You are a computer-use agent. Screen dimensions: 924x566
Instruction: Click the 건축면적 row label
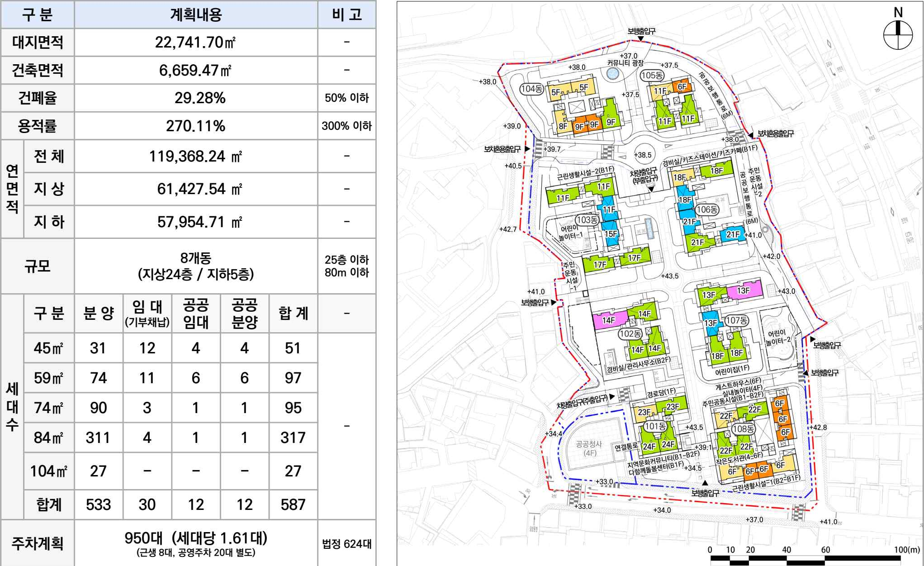38,70
